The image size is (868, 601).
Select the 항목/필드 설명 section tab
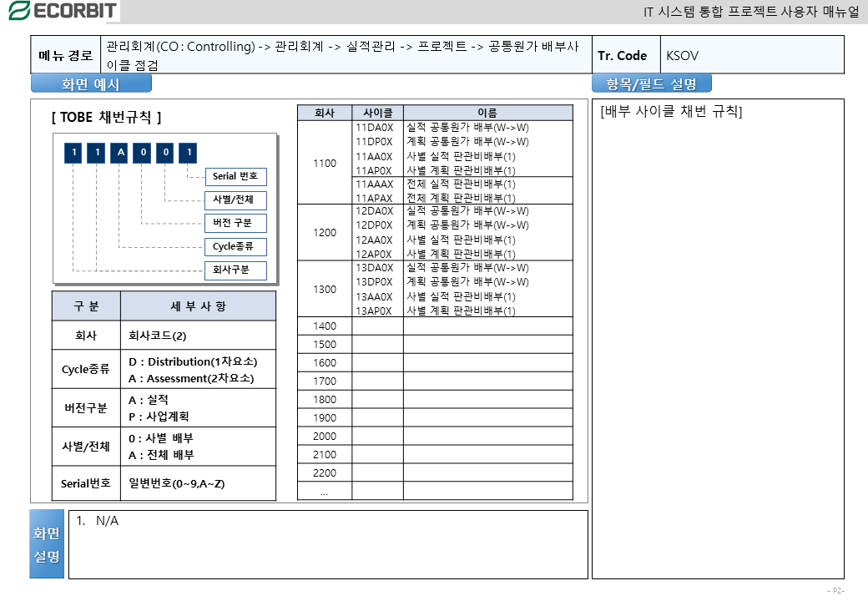[x=651, y=84]
